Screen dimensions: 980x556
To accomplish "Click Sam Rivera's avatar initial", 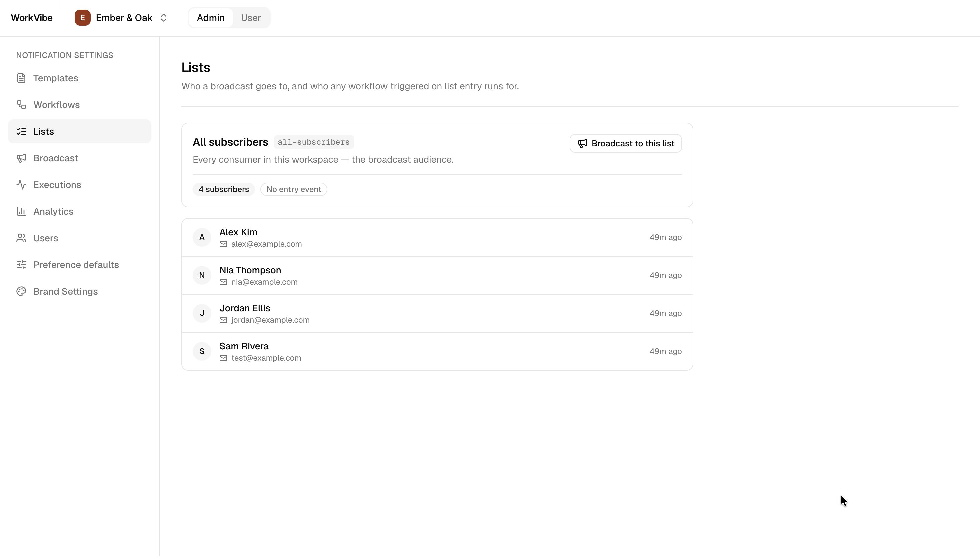I will coord(202,351).
